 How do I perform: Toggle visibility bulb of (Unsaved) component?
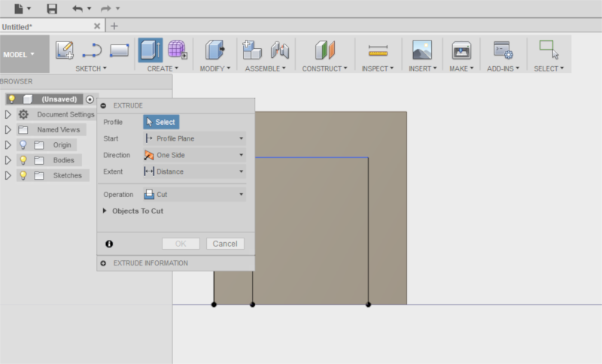pyautogui.click(x=12, y=99)
